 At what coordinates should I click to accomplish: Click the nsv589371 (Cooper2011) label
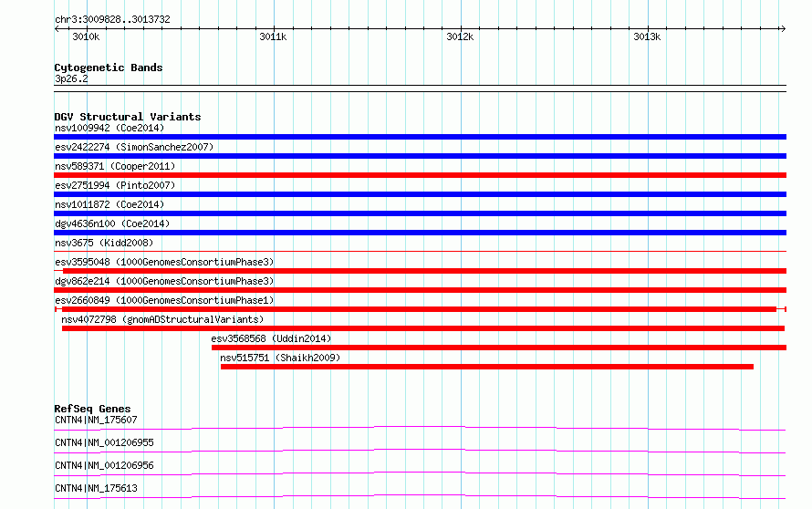click(115, 166)
